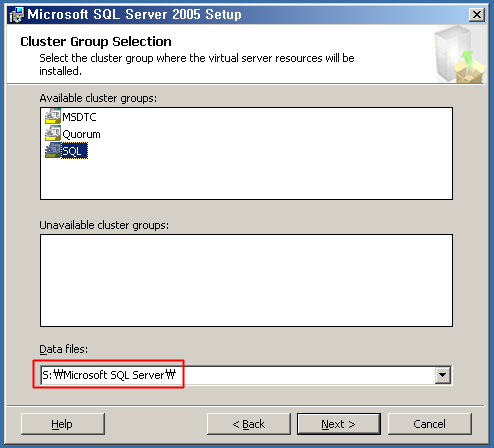The height and width of the screenshot is (448, 494).
Task: Proceed with the Next button
Action: (x=339, y=424)
